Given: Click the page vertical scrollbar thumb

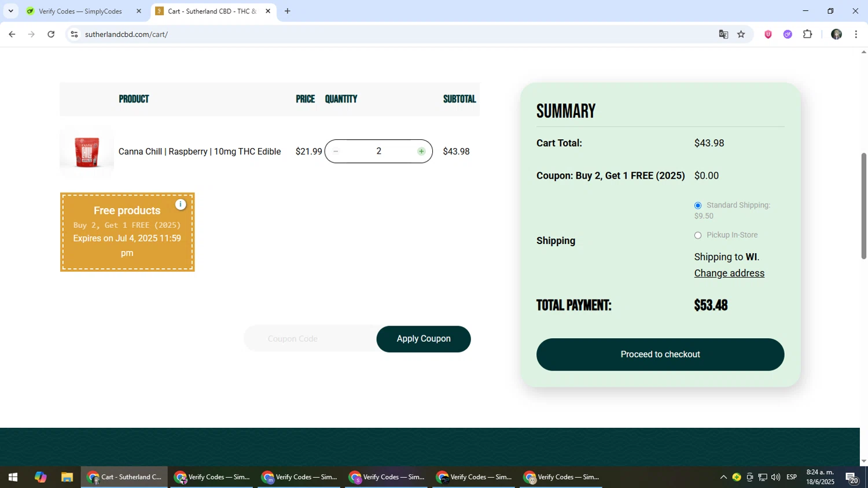Looking at the screenshot, I should [864, 206].
